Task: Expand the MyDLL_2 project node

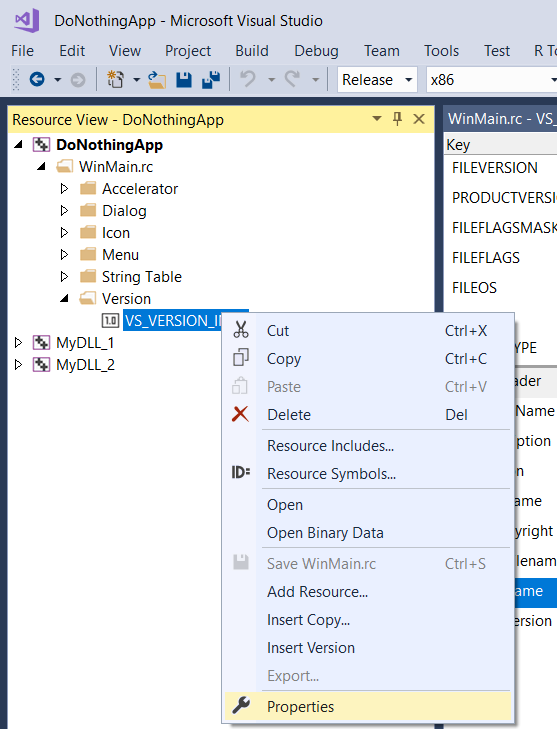Action: coord(18,364)
